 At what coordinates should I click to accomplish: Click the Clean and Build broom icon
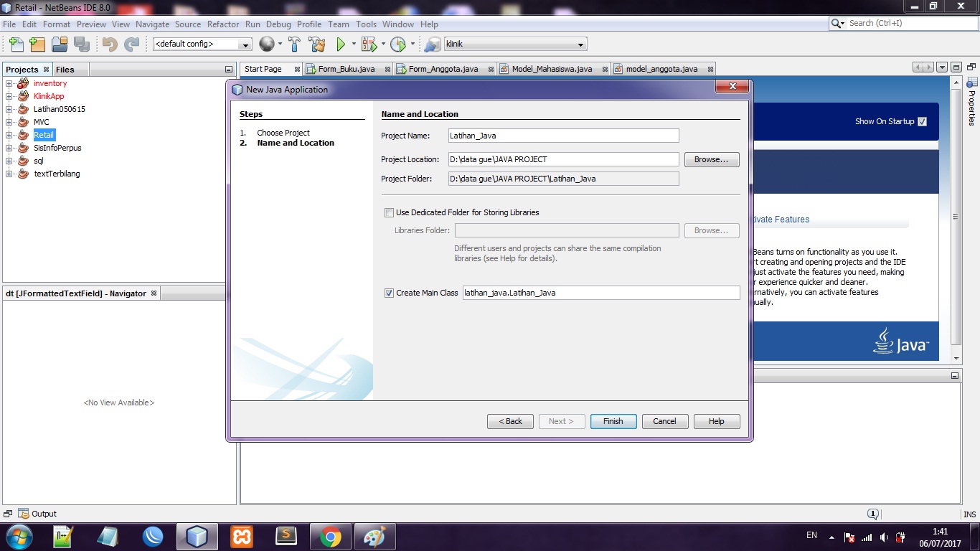point(316,43)
